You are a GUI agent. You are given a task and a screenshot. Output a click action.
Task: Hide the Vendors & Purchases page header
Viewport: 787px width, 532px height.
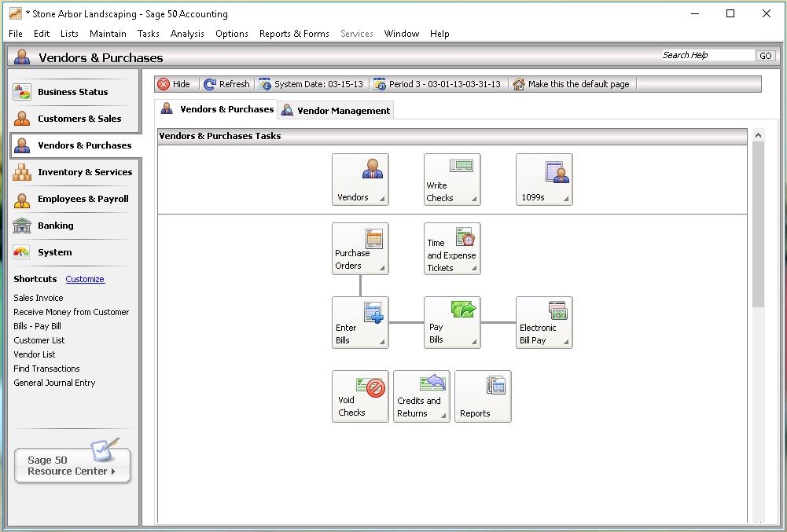pyautogui.click(x=175, y=83)
